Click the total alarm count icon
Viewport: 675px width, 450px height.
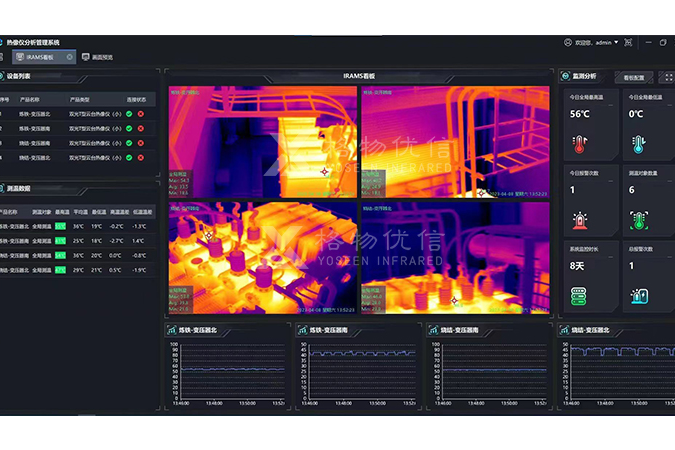coord(637,296)
